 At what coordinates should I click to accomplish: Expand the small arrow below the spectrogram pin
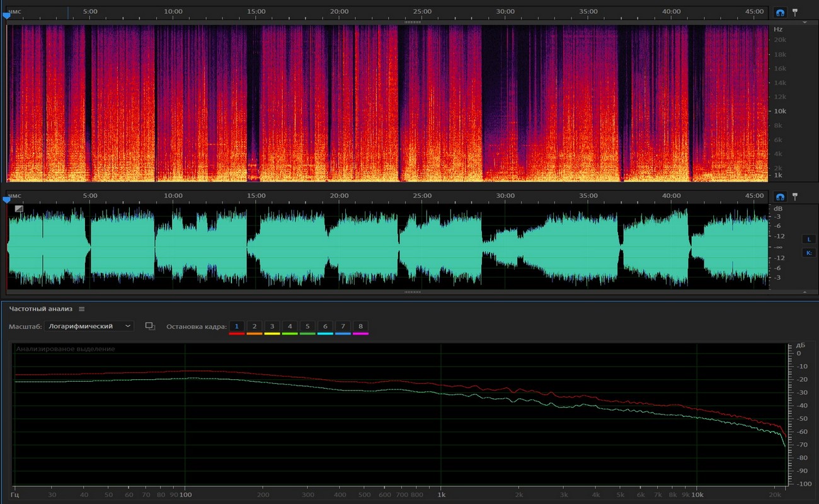(x=805, y=22)
